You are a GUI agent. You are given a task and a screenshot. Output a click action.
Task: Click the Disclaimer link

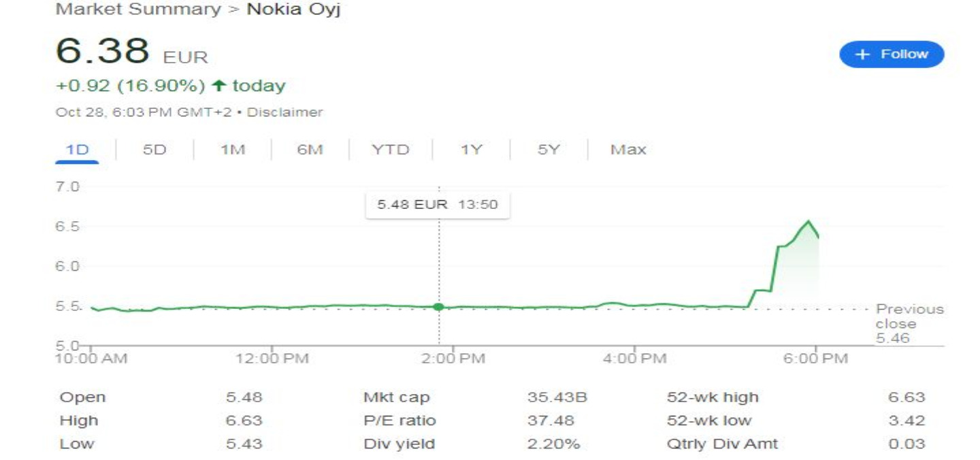(x=284, y=112)
